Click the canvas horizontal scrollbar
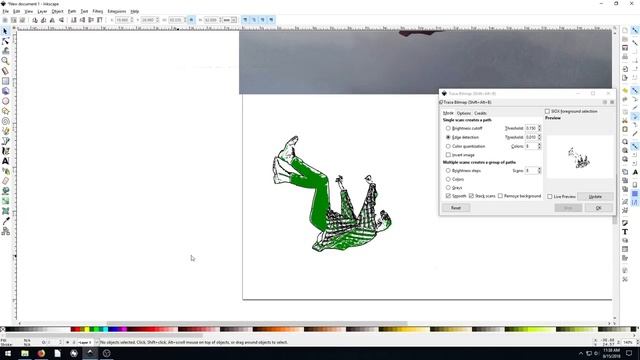This screenshot has height=360, width=640. point(257,323)
